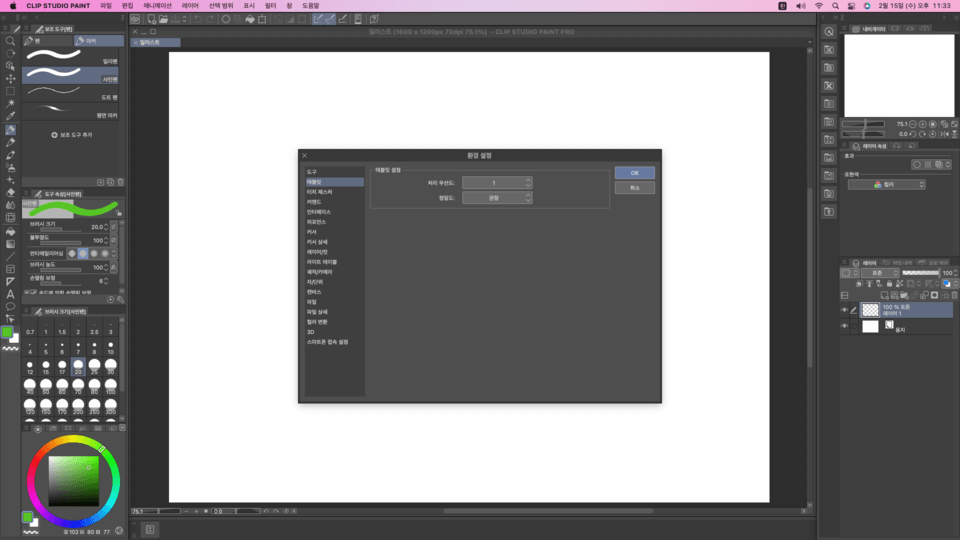Click 보조 도구 추가 add sub tool
Image resolution: width=960 pixels, height=540 pixels.
[72, 135]
